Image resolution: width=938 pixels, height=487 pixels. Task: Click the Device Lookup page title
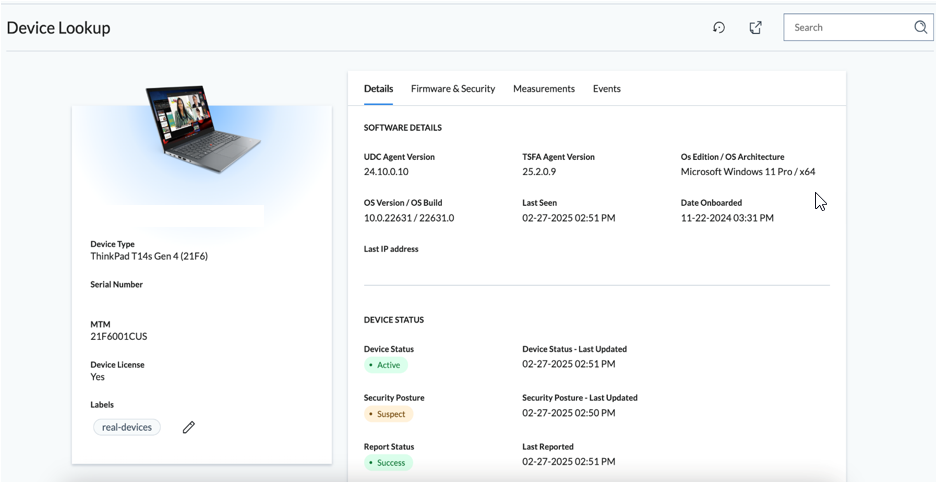(59, 28)
